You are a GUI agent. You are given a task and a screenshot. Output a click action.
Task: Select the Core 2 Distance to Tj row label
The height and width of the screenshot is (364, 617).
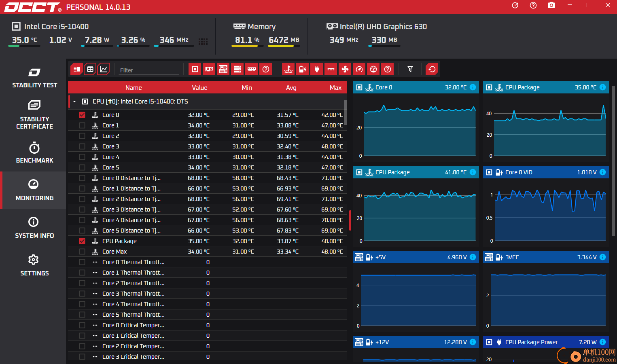[131, 199]
